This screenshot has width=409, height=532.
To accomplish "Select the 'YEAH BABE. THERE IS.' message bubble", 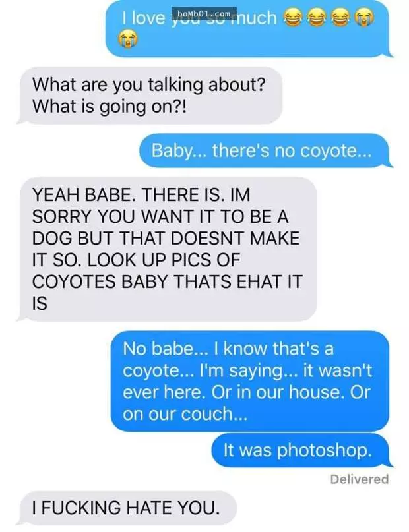I will click(x=168, y=249).
